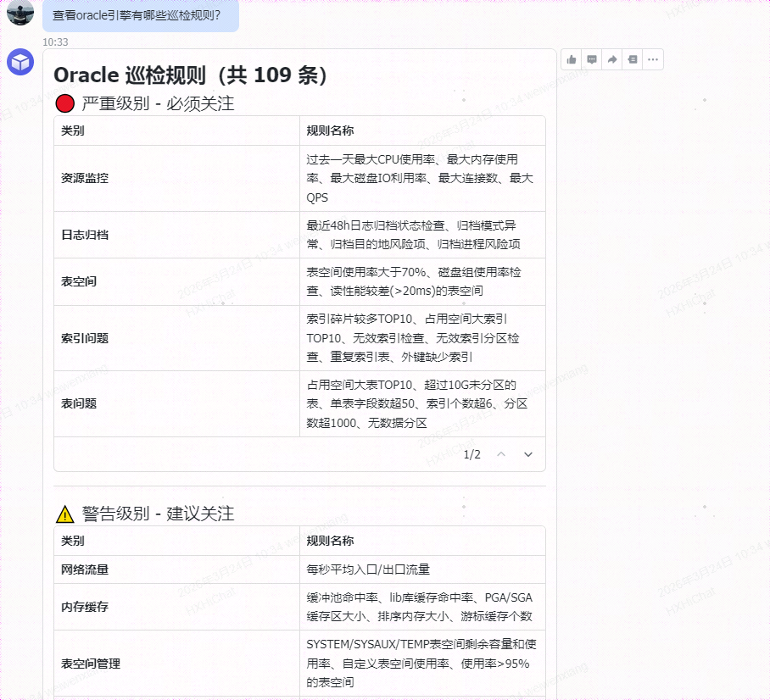Viewport: 770px width, 700px height.
Task: Open the comment bubble icon on the reply
Action: click(x=592, y=59)
